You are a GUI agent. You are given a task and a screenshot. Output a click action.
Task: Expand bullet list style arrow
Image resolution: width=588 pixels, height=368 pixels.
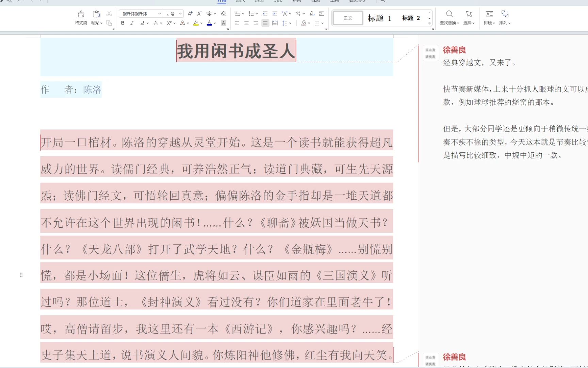pos(243,14)
